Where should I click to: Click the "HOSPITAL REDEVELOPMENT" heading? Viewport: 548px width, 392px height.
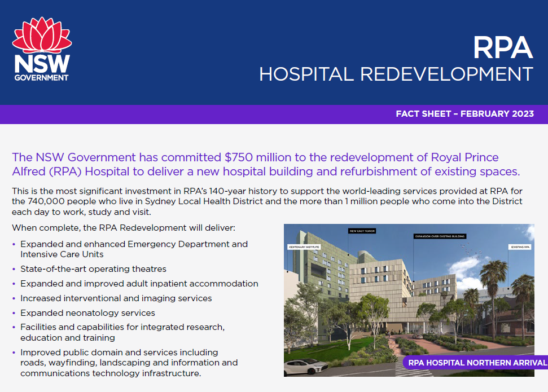[x=396, y=74]
